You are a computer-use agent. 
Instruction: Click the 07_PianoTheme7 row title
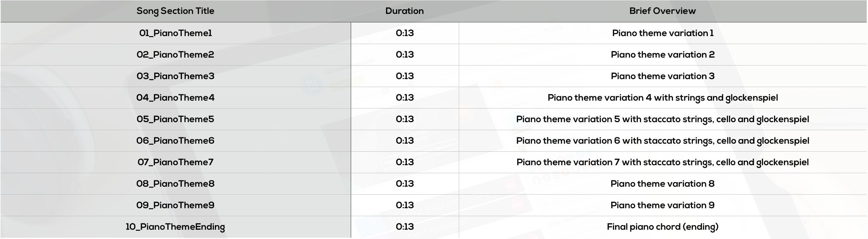click(x=175, y=162)
